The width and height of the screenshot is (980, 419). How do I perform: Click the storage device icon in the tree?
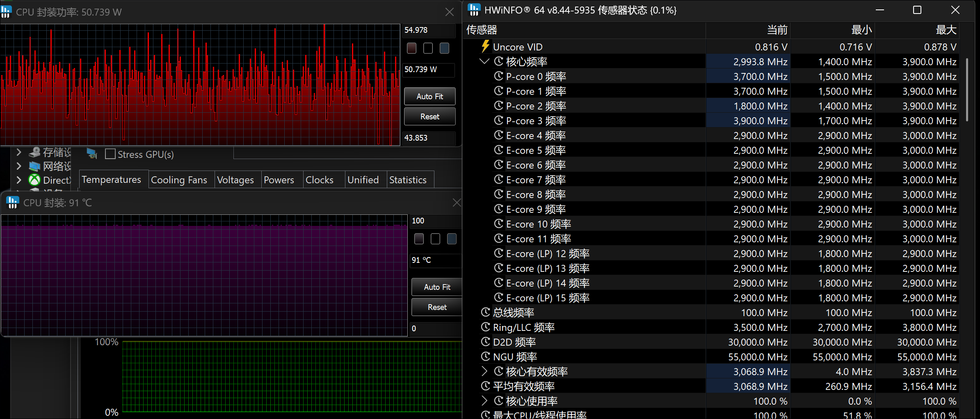click(34, 153)
